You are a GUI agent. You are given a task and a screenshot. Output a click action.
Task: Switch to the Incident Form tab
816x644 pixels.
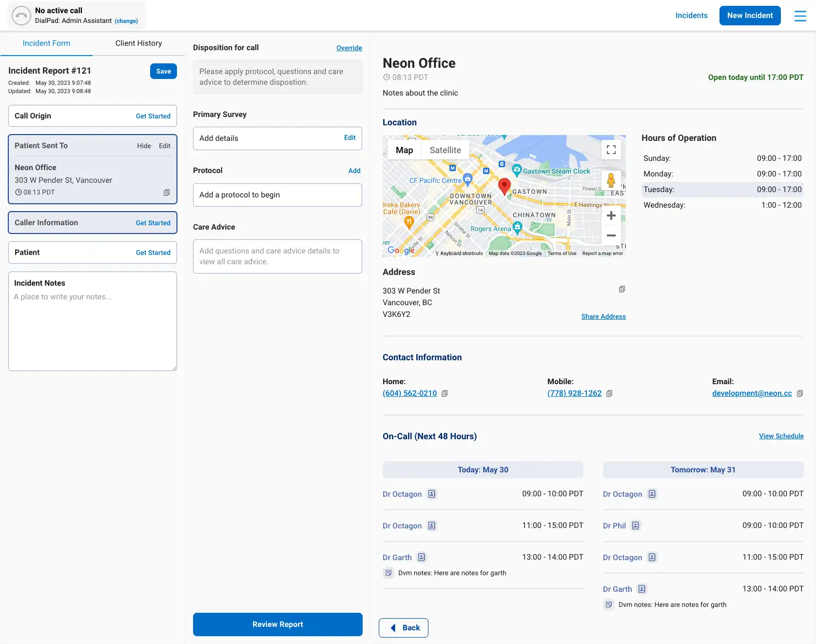click(46, 43)
